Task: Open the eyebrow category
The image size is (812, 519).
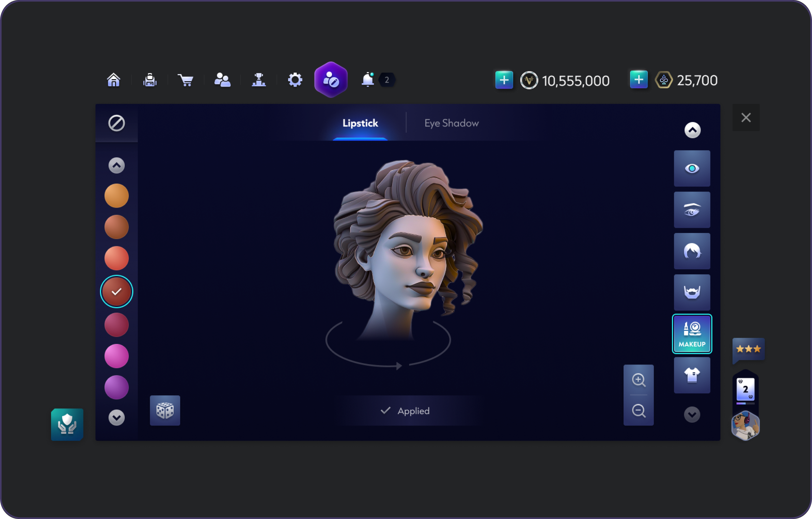Action: [x=692, y=210]
